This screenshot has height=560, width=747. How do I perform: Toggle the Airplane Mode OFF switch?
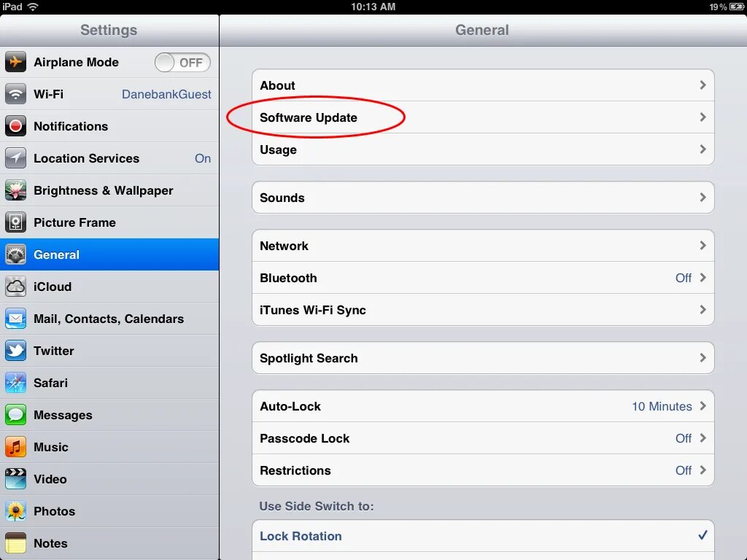[182, 63]
